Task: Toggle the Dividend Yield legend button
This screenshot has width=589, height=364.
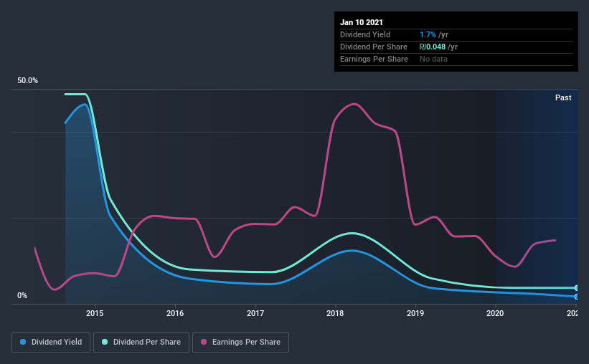Action: coord(51,343)
